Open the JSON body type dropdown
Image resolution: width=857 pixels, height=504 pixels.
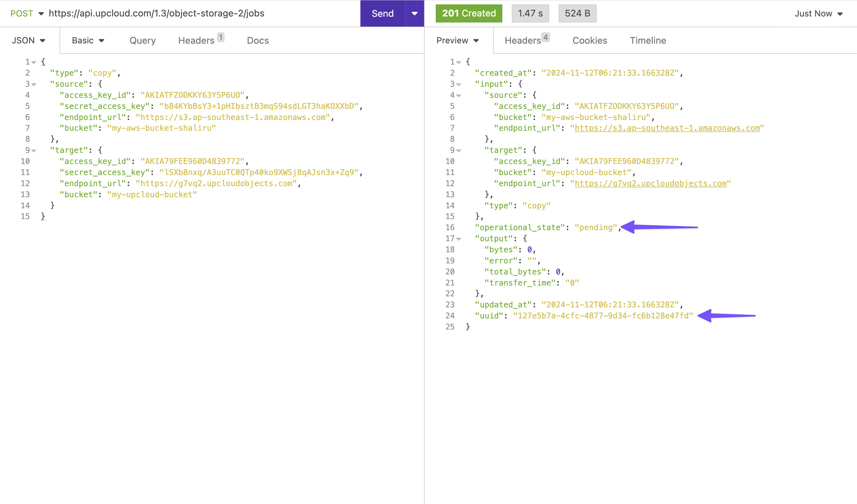pos(29,41)
